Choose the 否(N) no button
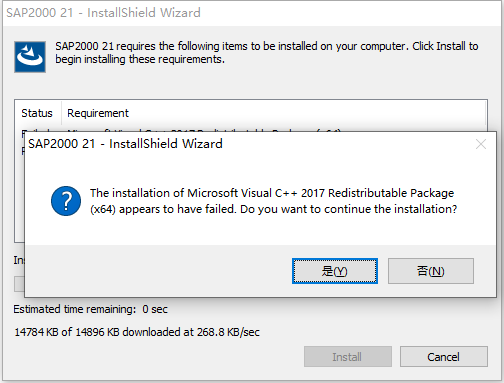504x383 pixels. (431, 271)
